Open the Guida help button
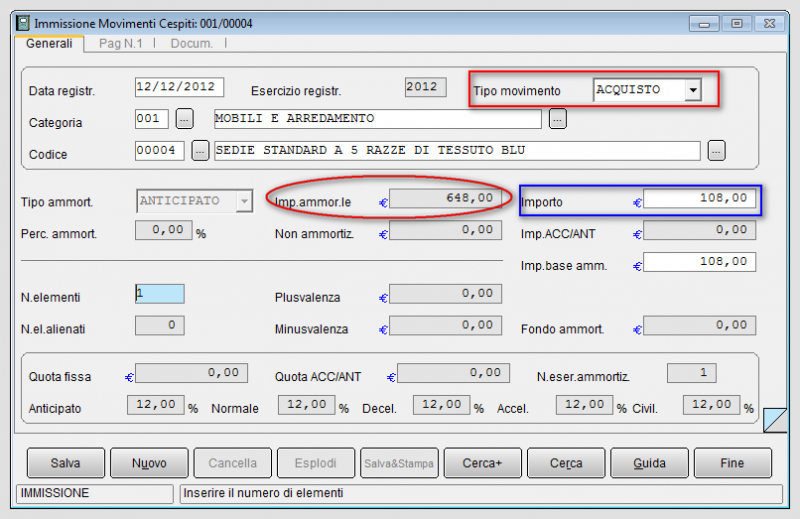 [x=649, y=463]
